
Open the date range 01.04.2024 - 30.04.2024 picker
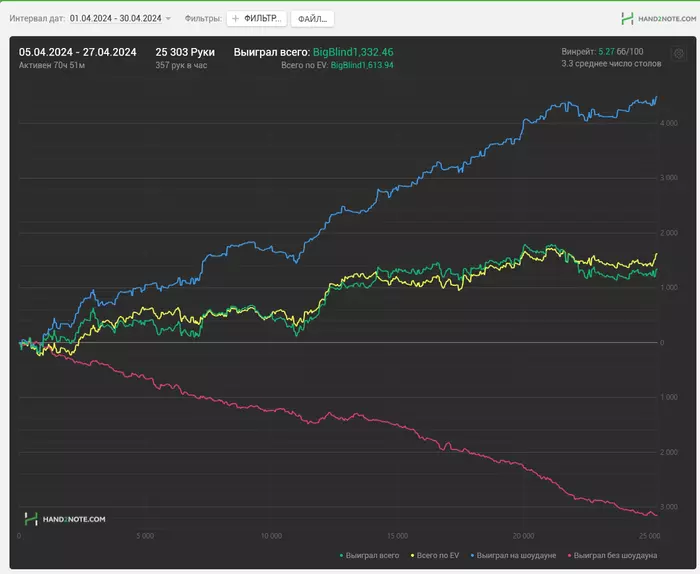pos(114,18)
